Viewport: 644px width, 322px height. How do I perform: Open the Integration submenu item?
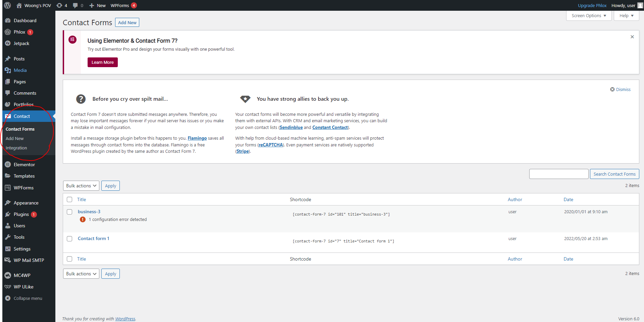coord(16,148)
